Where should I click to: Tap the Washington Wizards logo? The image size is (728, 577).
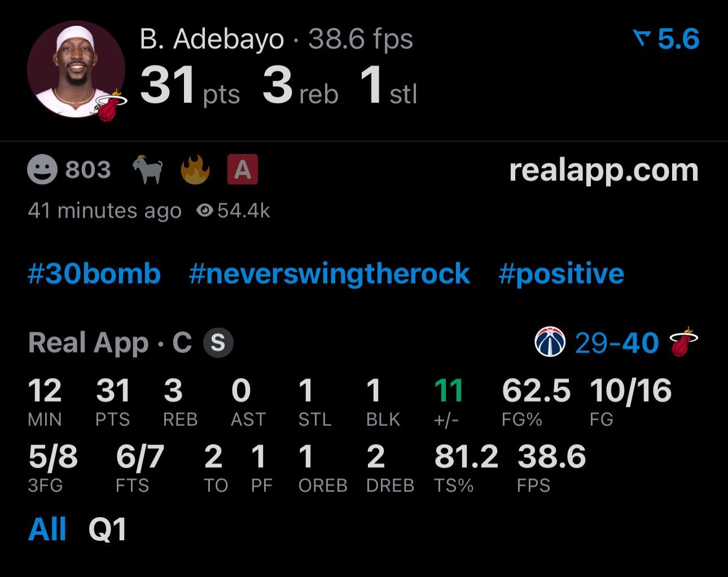(x=550, y=342)
